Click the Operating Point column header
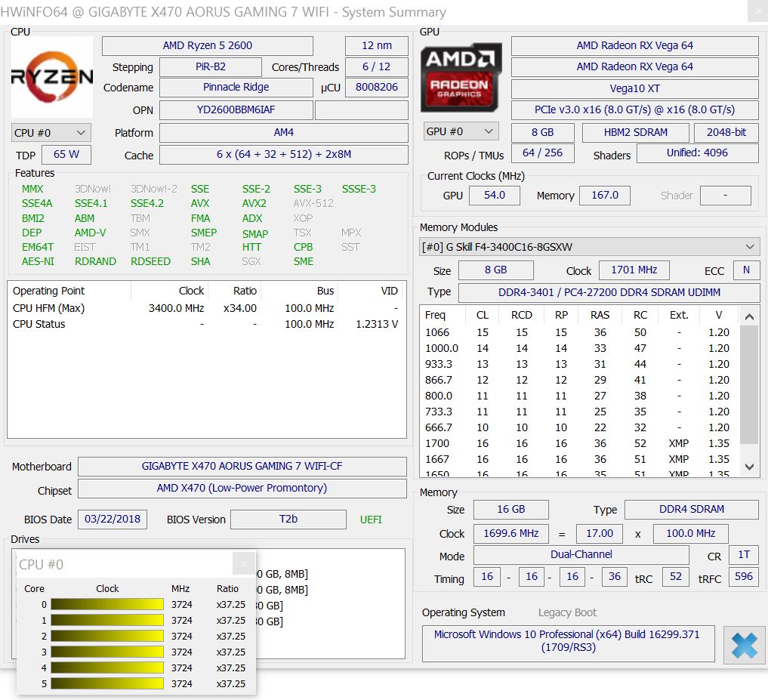The width and height of the screenshot is (768, 700). click(x=69, y=291)
